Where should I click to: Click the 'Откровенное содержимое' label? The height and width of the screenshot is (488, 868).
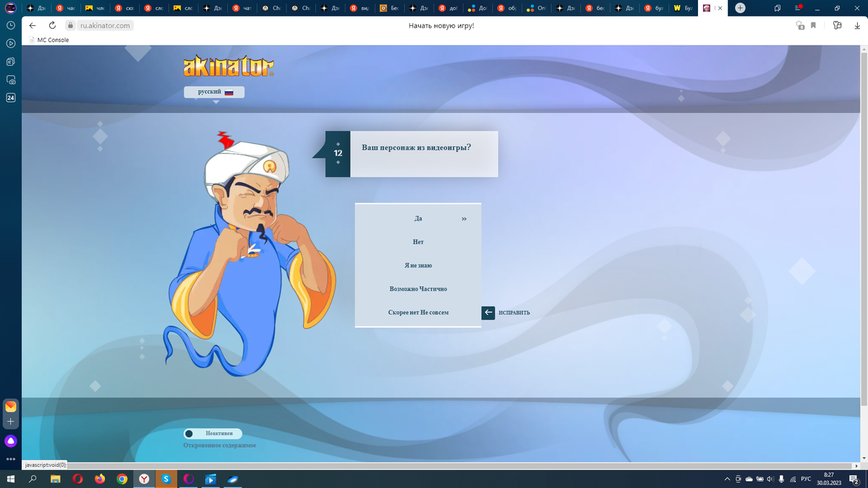[x=219, y=445]
